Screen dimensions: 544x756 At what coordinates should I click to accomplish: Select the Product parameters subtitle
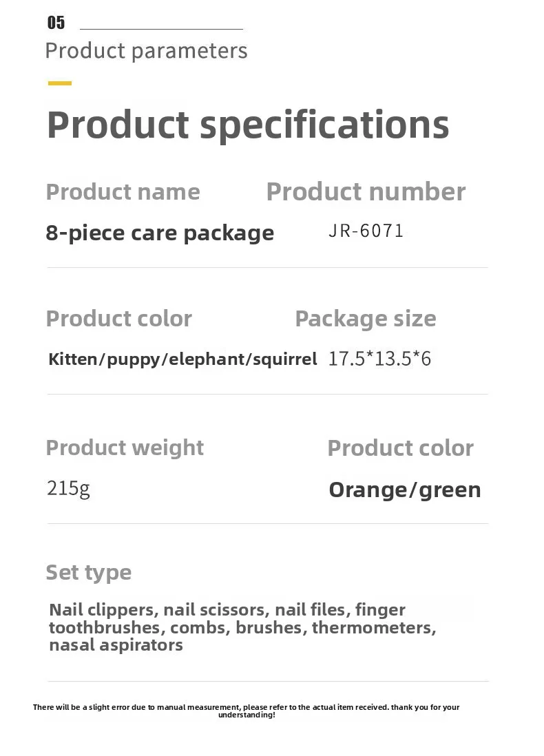(x=146, y=51)
